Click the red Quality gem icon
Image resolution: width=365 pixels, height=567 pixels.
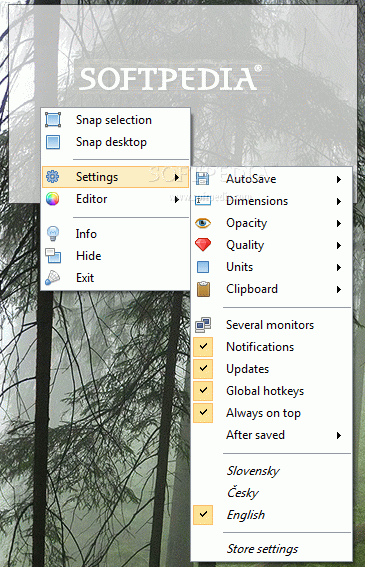tap(203, 245)
